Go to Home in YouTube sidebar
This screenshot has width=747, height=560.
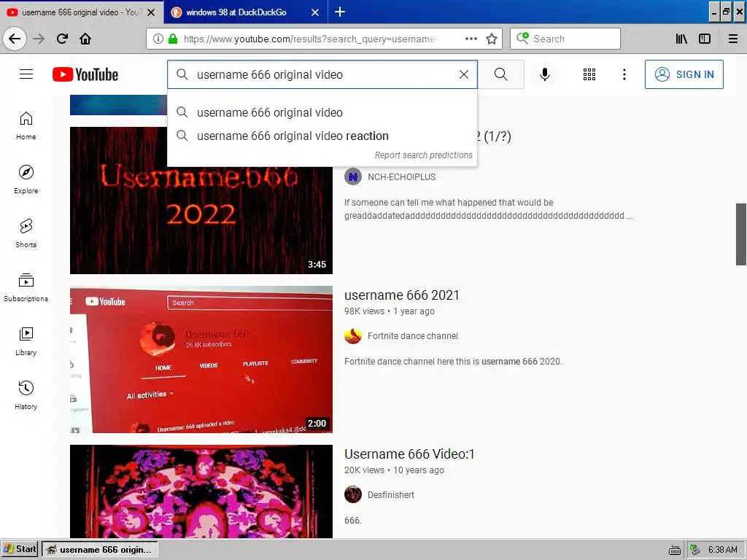(x=26, y=126)
